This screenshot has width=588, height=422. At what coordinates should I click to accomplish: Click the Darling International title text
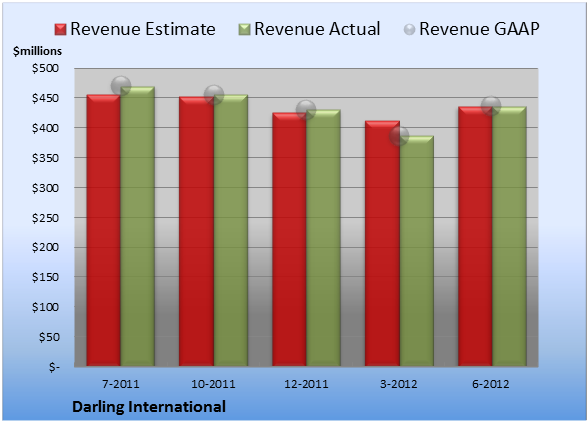tap(149, 407)
